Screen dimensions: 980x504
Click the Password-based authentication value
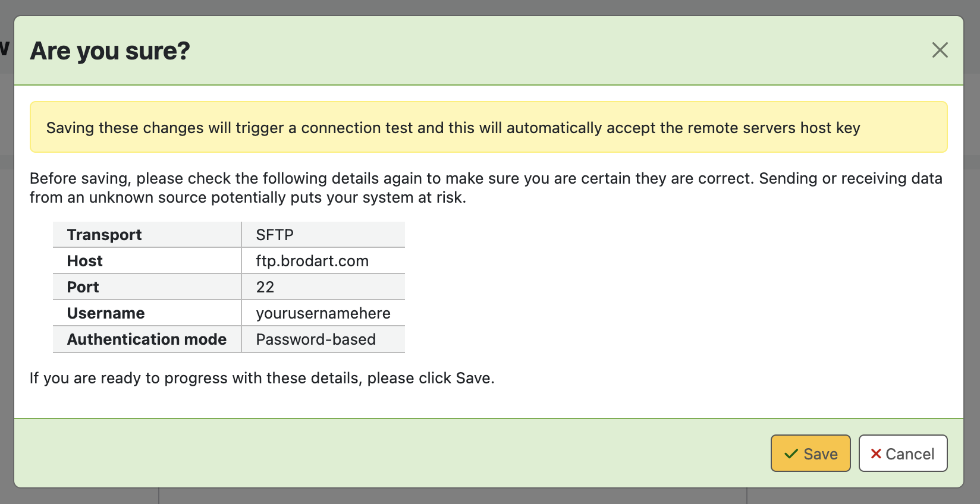tap(316, 339)
